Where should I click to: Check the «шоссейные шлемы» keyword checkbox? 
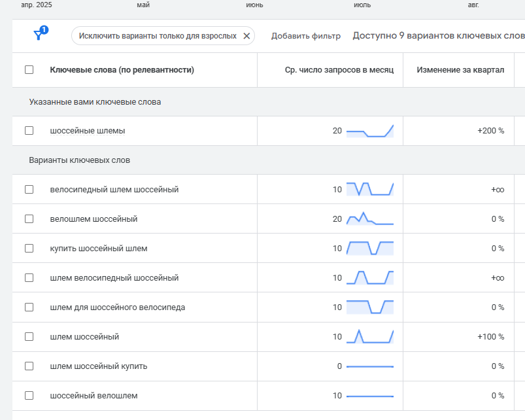point(29,131)
